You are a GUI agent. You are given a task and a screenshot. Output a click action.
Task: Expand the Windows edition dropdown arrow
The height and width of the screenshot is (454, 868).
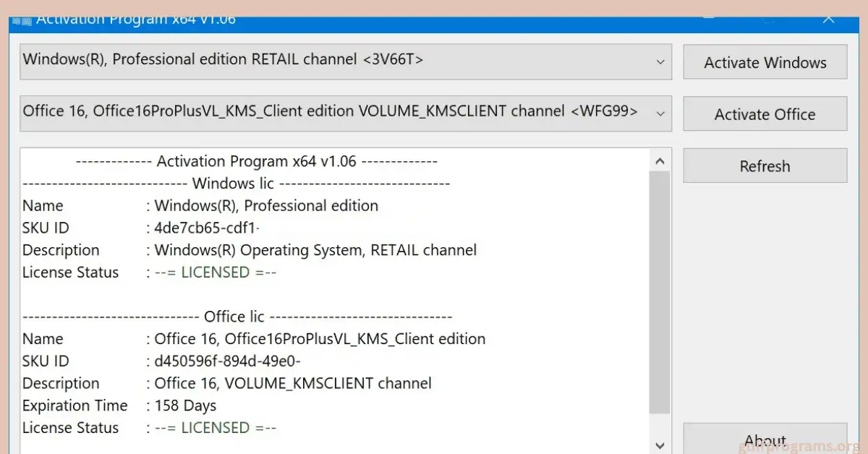tap(660, 62)
